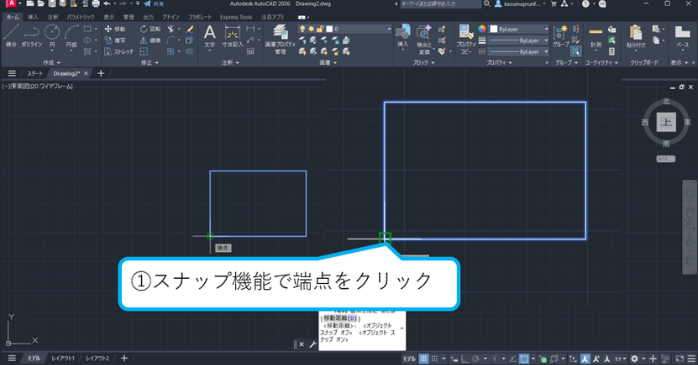Open the signed-in user account kazumaprunf menu
Image resolution: width=698 pixels, height=365 pixels.
pyautogui.click(x=520, y=4)
